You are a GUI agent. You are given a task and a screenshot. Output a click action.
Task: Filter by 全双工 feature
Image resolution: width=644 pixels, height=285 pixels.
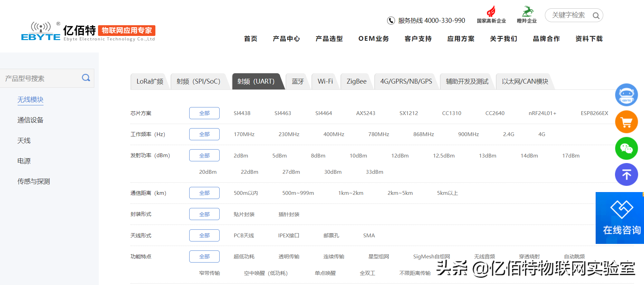pyautogui.click(x=367, y=273)
